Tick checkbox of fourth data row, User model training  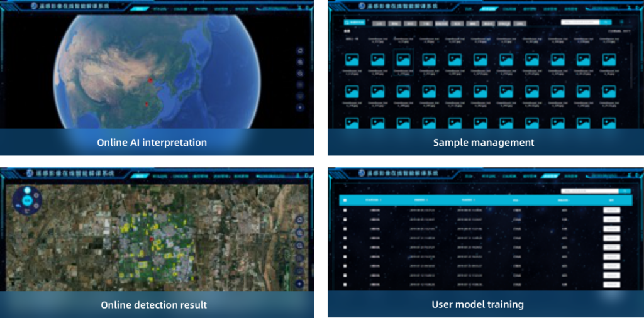(x=345, y=238)
